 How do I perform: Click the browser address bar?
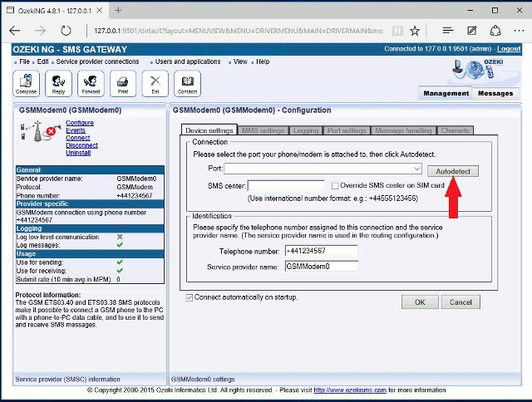pos(239,31)
